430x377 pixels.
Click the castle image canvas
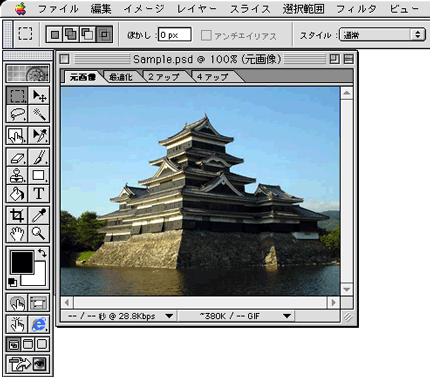click(x=200, y=191)
